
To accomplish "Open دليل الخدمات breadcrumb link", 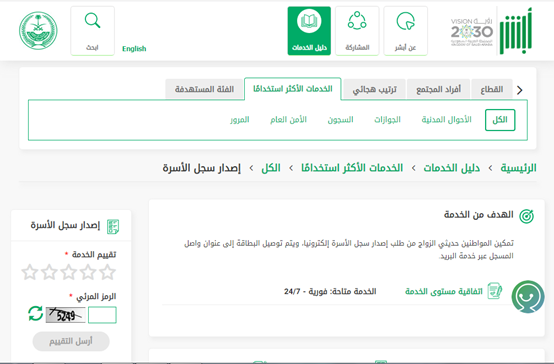I will [452, 168].
